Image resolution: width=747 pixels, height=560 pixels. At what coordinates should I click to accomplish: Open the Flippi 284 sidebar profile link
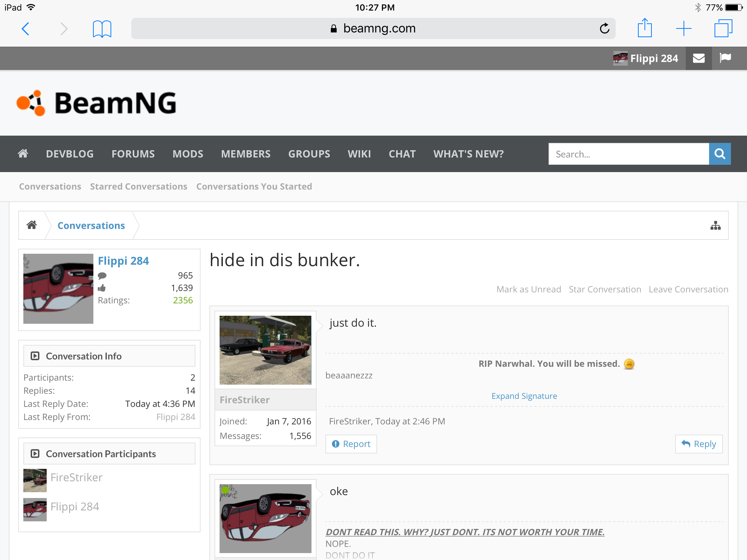[x=123, y=261]
